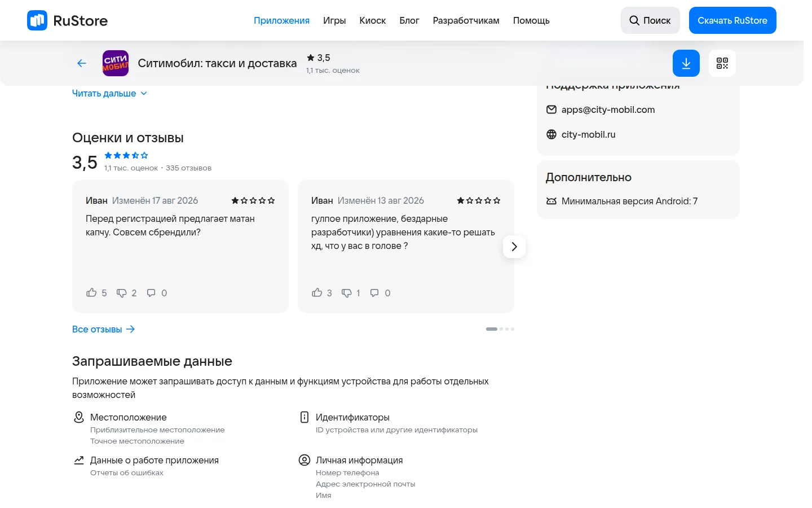Viewport: 812px width, 508px height.
Task: Open the review card dated 13 авг 2026
Action: click(x=406, y=247)
